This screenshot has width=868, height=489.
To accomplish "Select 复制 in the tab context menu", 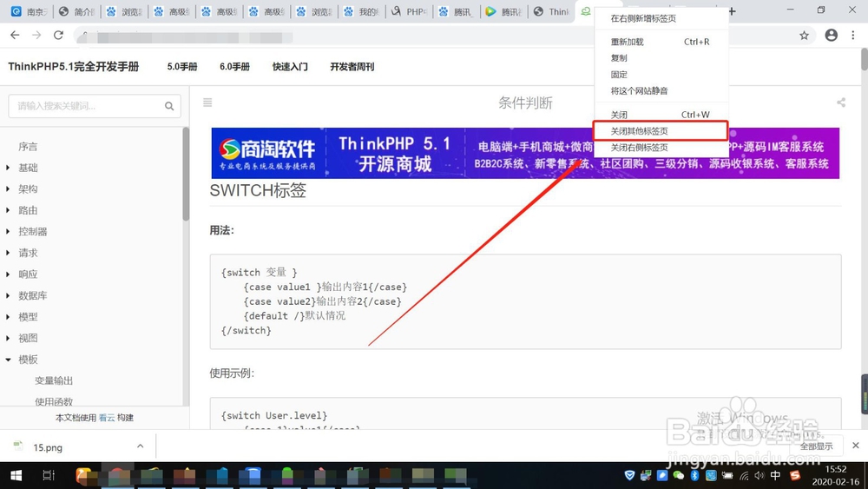I will (661, 58).
